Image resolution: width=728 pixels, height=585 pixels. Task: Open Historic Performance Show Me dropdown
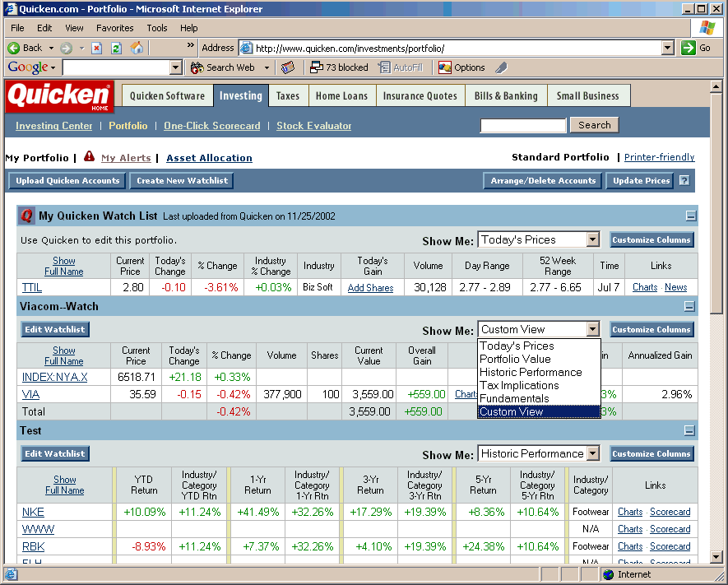click(x=592, y=453)
